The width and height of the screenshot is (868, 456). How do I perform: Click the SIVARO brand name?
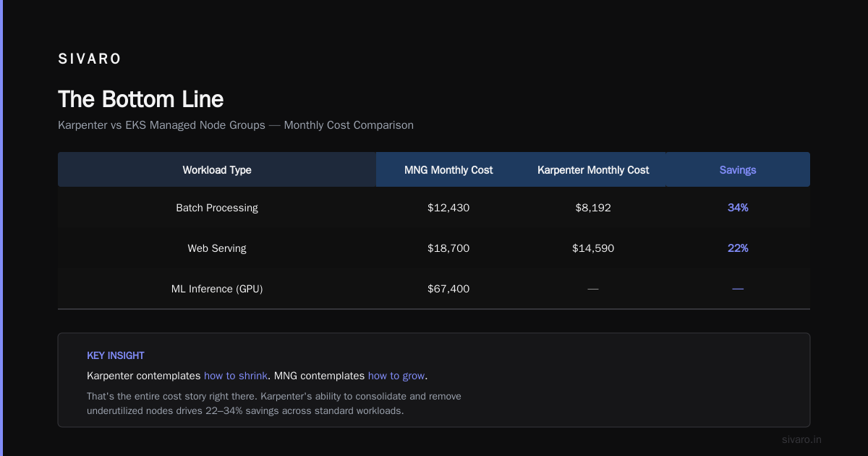[x=90, y=59]
